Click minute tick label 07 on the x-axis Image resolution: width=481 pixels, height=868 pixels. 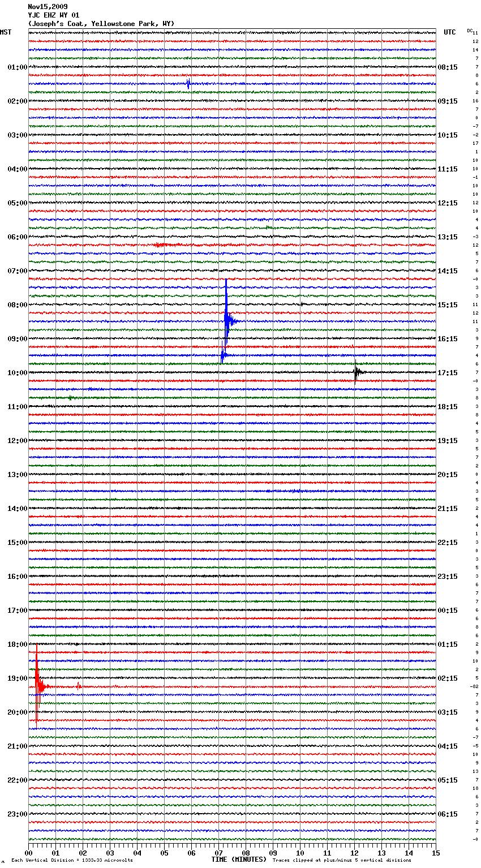218,853
